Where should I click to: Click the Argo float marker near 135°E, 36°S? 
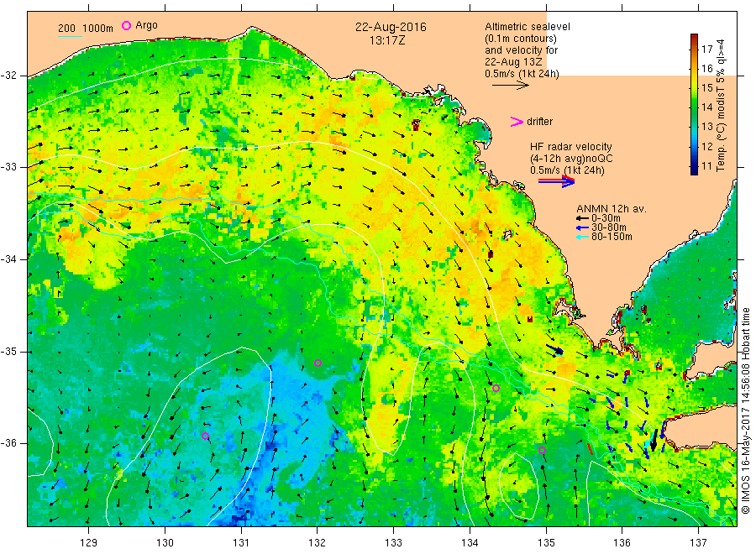(542, 451)
